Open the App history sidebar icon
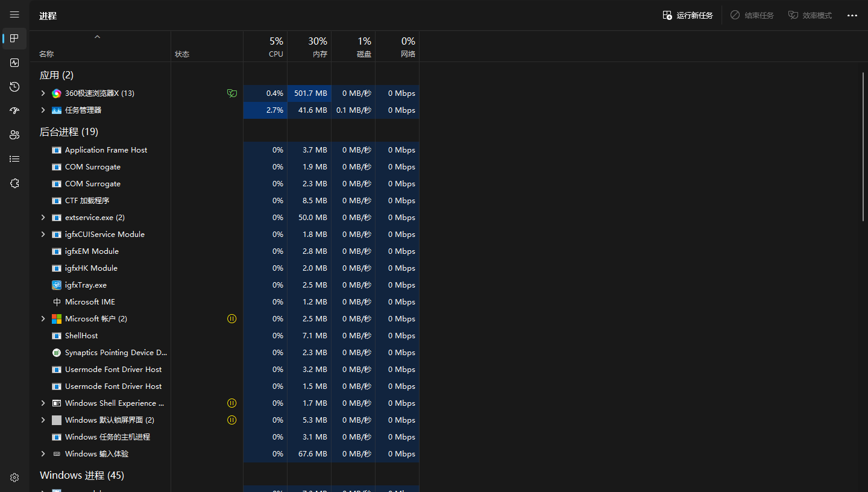The height and width of the screenshot is (492, 868). coord(14,87)
